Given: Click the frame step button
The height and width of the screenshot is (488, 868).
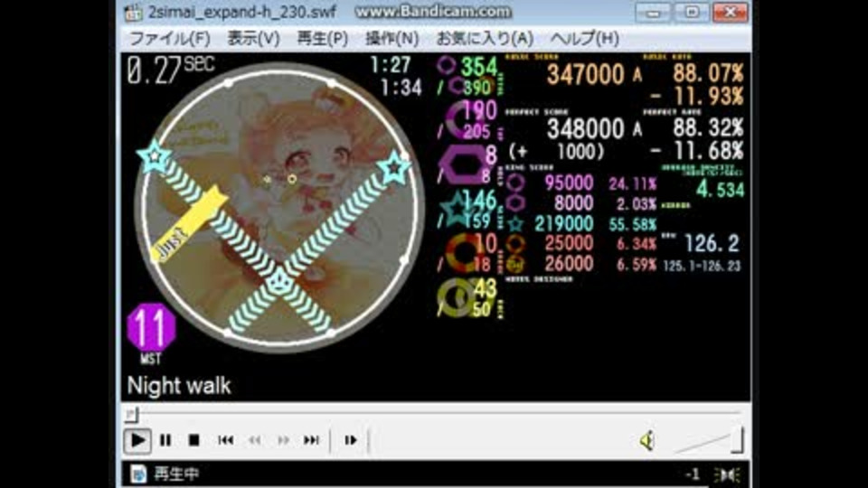Looking at the screenshot, I should pyautogui.click(x=351, y=440).
